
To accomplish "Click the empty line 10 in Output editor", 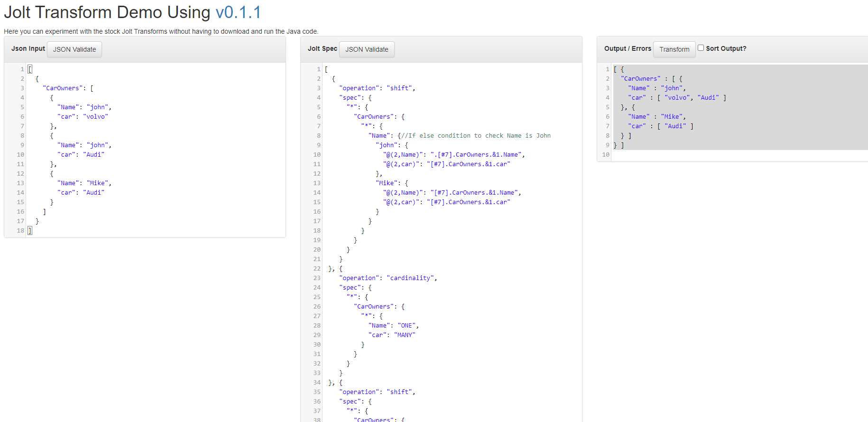I will 740,155.
